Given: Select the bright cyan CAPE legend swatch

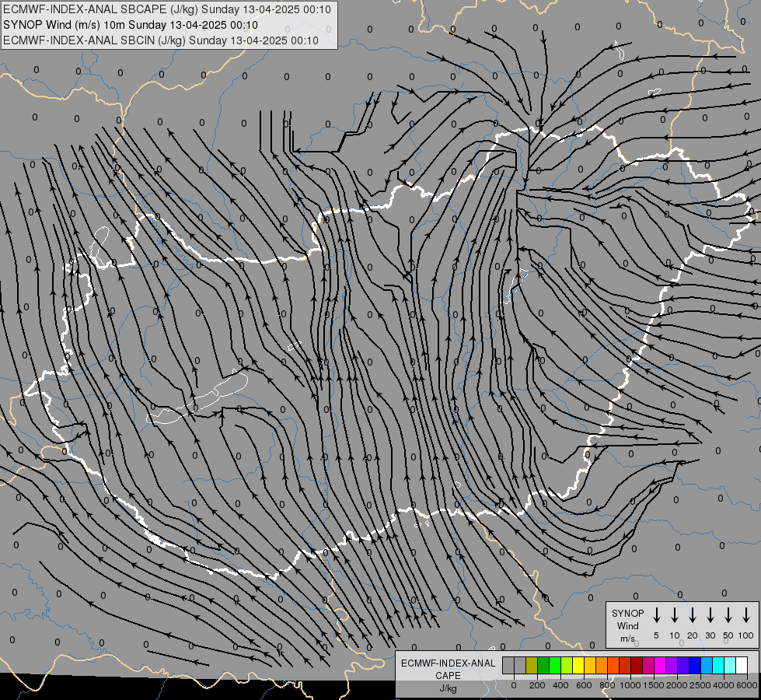Looking at the screenshot, I should pos(719,665).
